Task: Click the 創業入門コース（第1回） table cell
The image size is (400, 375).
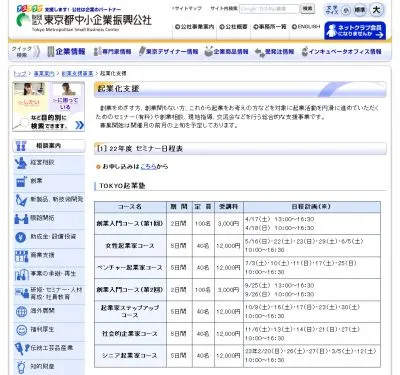Action: [x=130, y=223]
